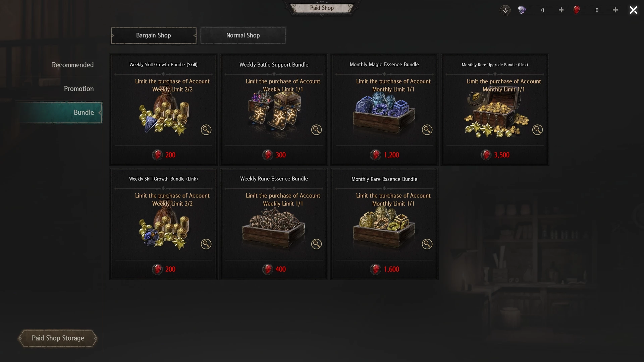Inspect Weekly Skill Growth Bundle (Link) magnifier

206,244
